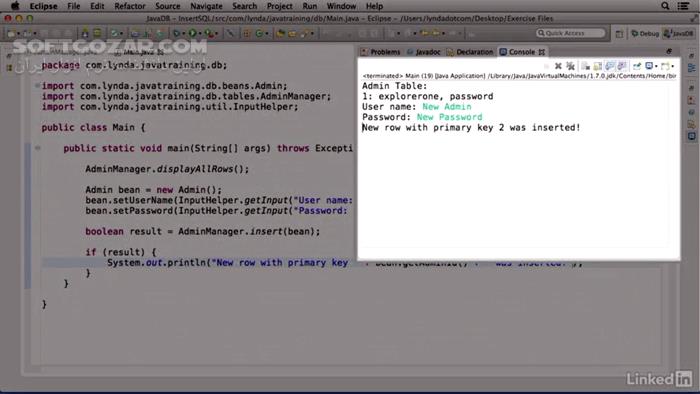Open the Debug launch dropdown arrow
The height and width of the screenshot is (394, 700).
pos(183,33)
